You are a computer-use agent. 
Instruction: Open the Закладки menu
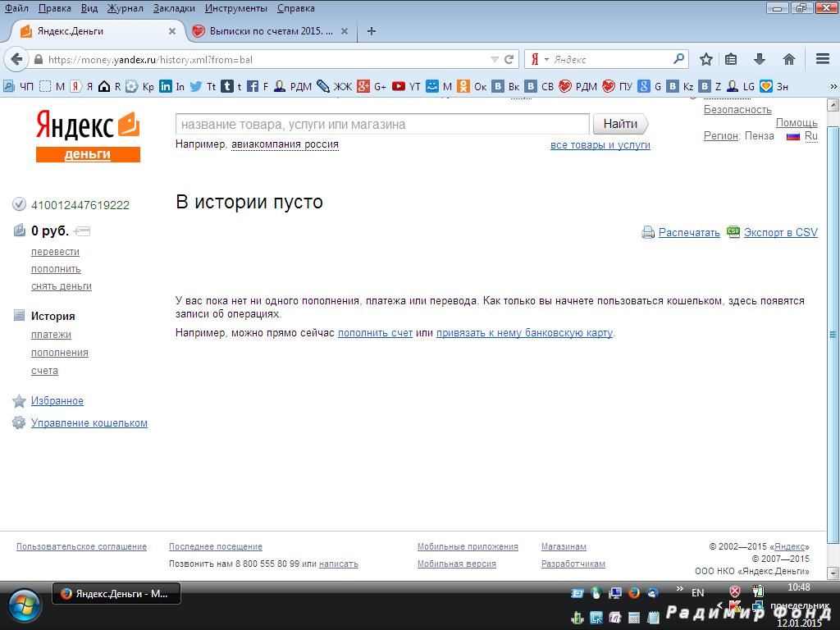pos(174,8)
